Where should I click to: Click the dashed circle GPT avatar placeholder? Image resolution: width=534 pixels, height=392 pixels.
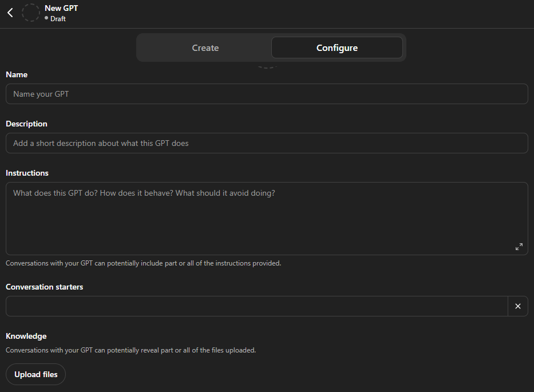coord(31,13)
